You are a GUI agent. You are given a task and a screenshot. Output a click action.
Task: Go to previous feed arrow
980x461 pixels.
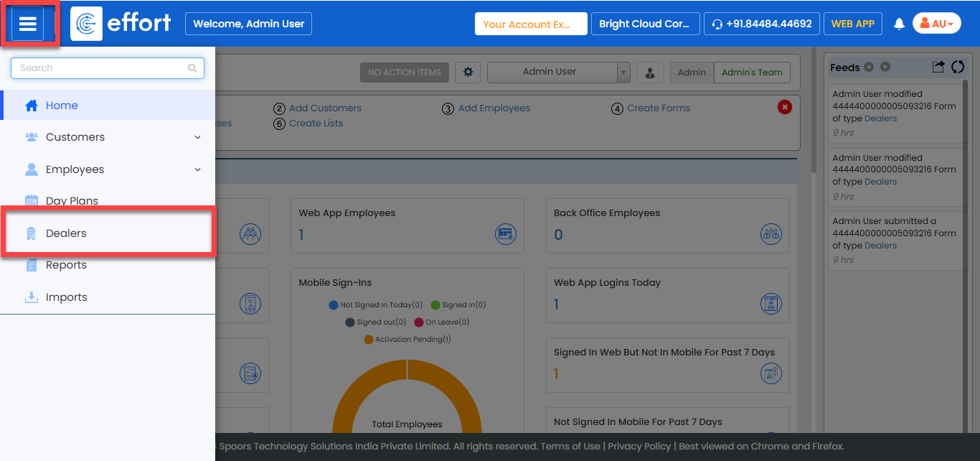869,67
